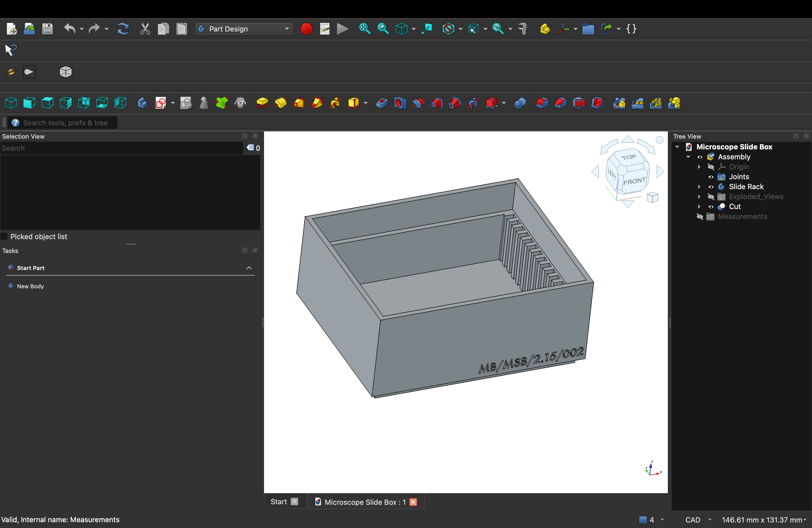The height and width of the screenshot is (528, 812).
Task: Click the What's This help cursor
Action: 11,50
